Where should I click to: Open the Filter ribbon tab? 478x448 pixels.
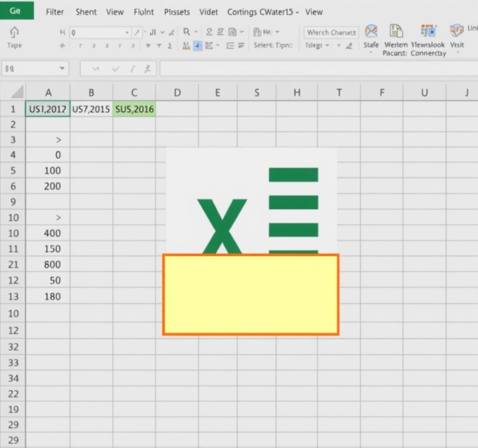pyautogui.click(x=55, y=12)
